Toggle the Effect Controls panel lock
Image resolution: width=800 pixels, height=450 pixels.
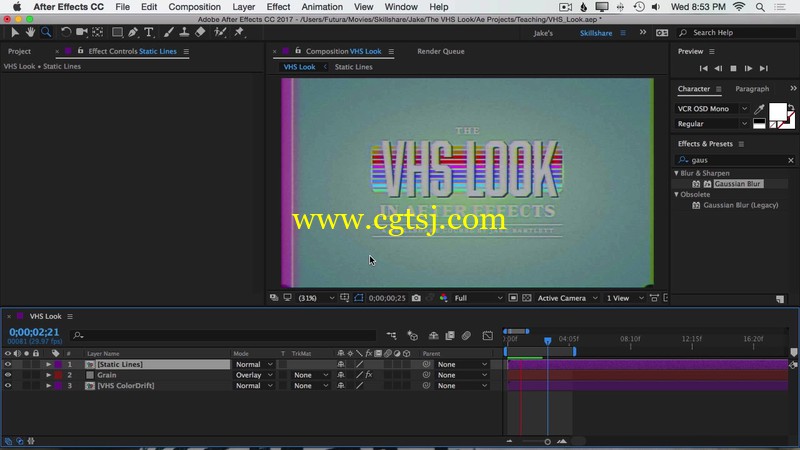81,51
